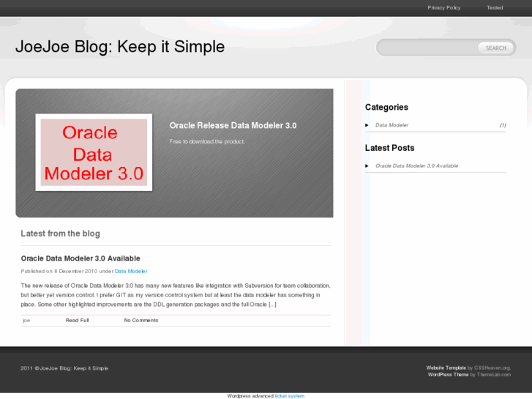Select 'Free to download the product.' text
Image resolution: width=532 pixels, height=399 pixels.
pyautogui.click(x=207, y=141)
